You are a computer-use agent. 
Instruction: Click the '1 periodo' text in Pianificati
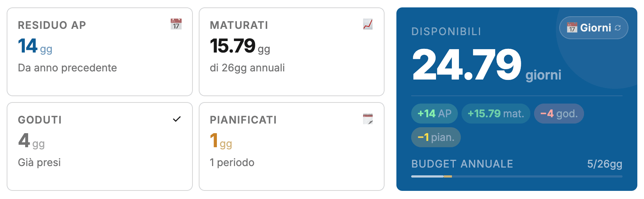coord(232,162)
